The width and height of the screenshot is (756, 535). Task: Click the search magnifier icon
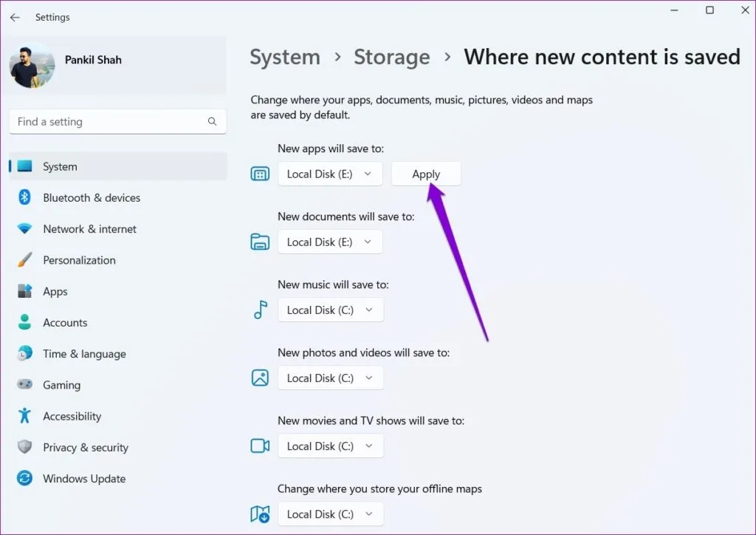click(213, 122)
